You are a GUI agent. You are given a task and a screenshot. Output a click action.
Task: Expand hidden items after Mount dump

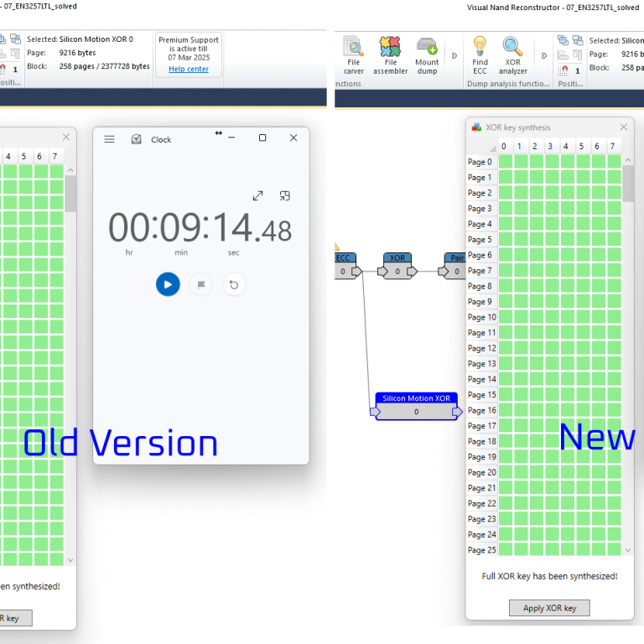pos(454,55)
